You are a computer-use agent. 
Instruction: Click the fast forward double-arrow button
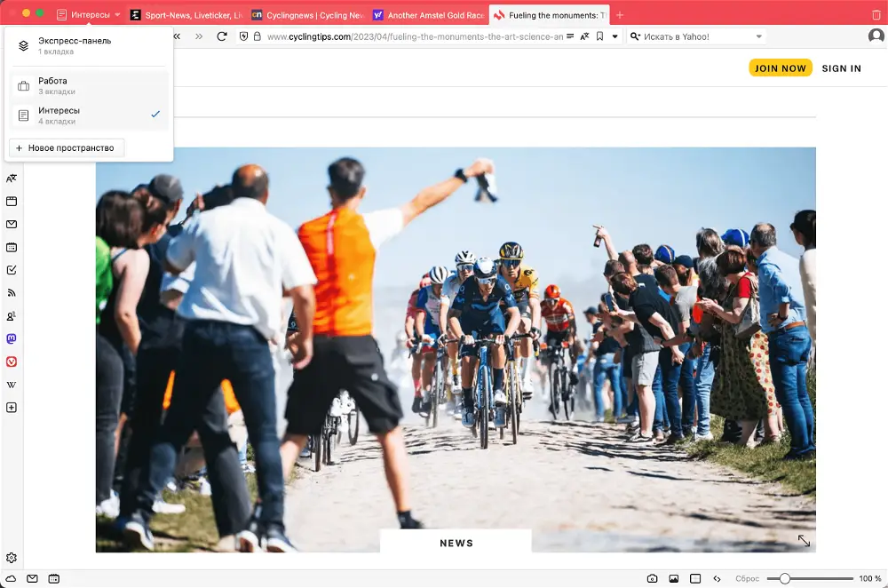pos(199,36)
